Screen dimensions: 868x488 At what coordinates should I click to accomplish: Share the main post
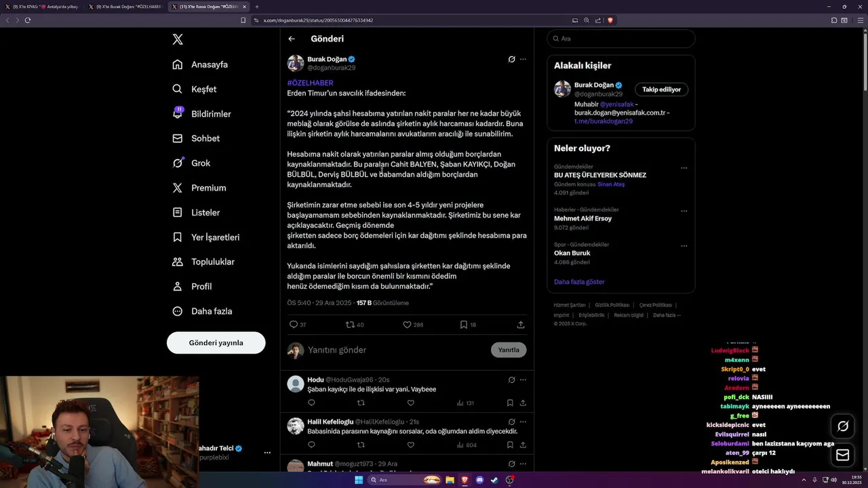[x=521, y=325]
